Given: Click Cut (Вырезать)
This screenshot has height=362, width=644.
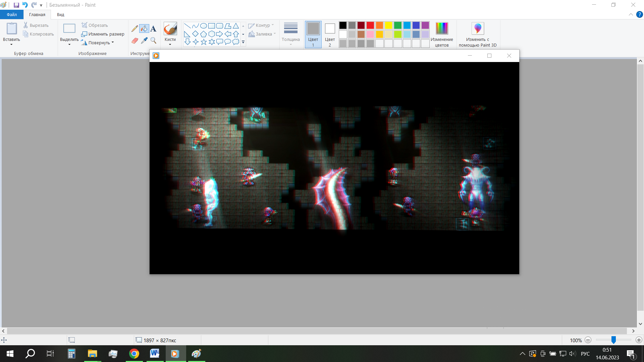Looking at the screenshot, I should coord(36,25).
